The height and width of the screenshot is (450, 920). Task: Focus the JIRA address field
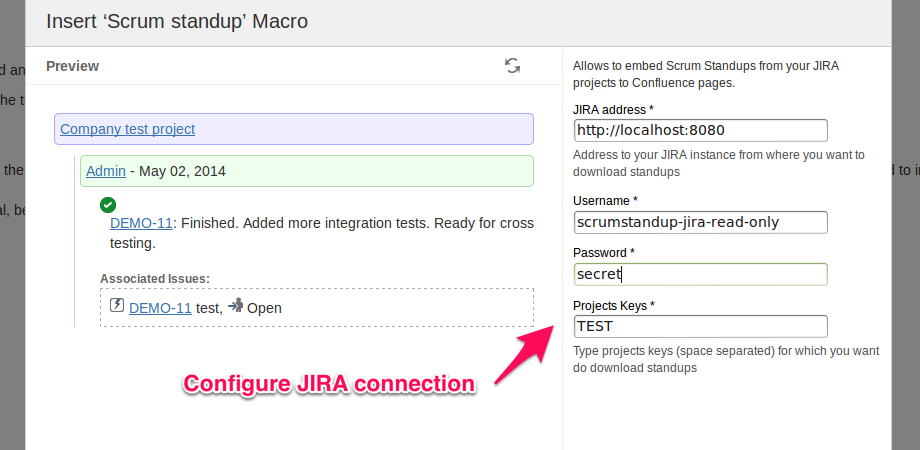click(701, 130)
